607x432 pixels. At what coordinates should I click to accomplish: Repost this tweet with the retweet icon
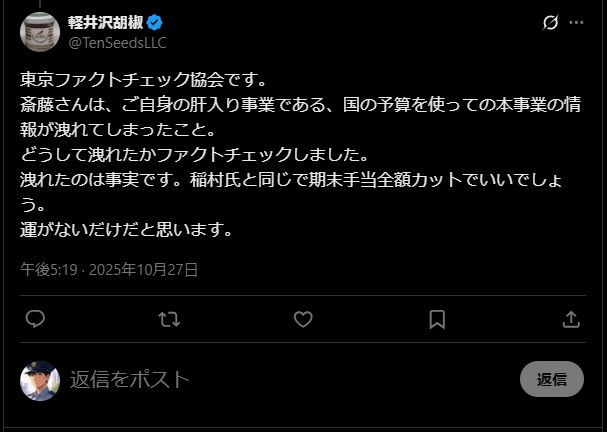(x=169, y=319)
